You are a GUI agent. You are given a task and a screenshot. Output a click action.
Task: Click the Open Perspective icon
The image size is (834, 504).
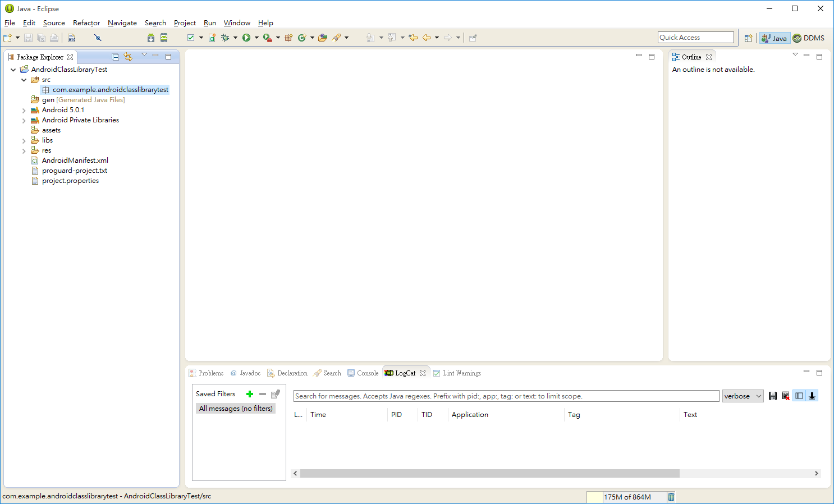pos(748,38)
